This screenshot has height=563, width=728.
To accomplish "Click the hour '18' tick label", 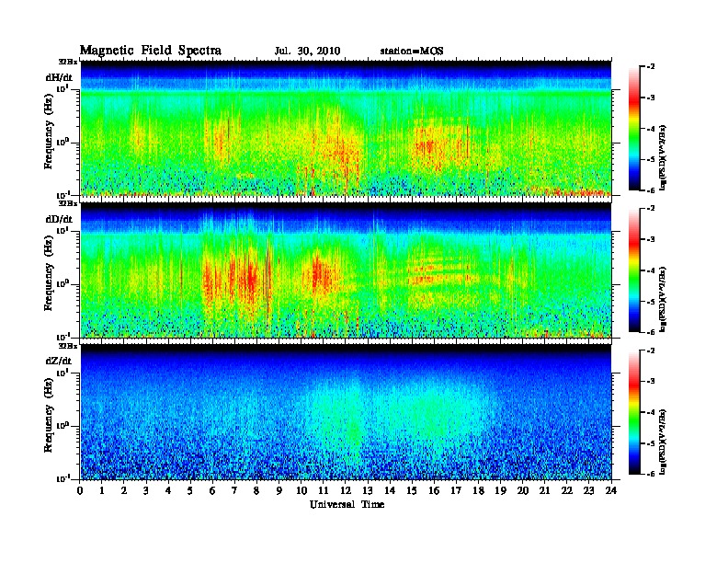I will 478,490.
